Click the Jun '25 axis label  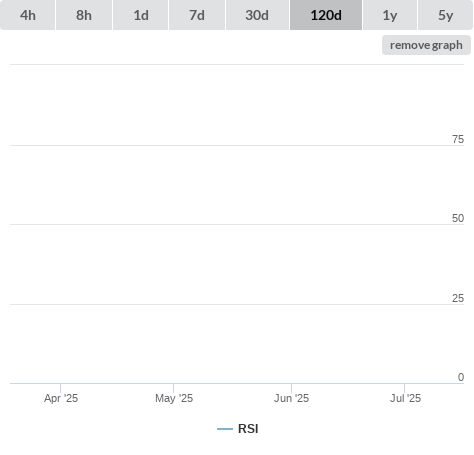tap(291, 398)
